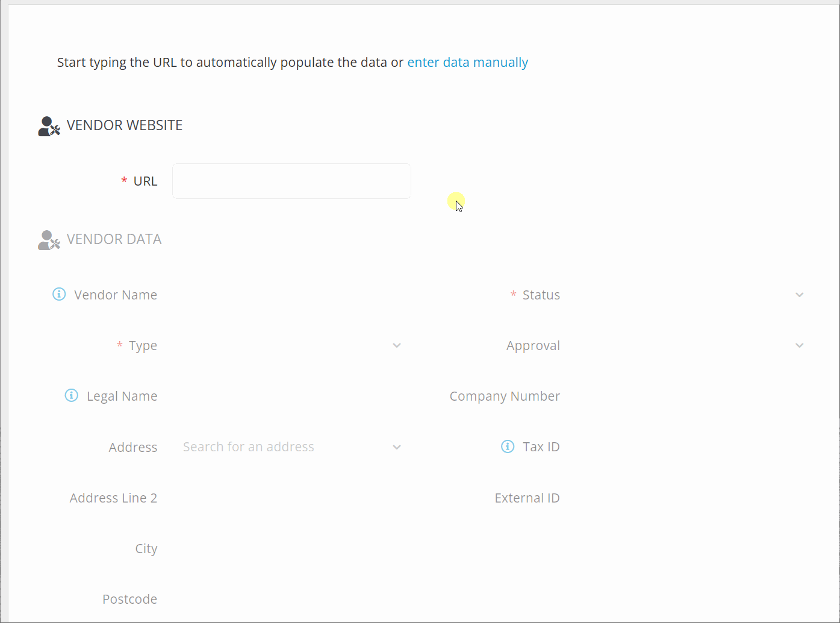Expand the Address search dropdown arrow
This screenshot has height=623, width=840.
click(397, 447)
